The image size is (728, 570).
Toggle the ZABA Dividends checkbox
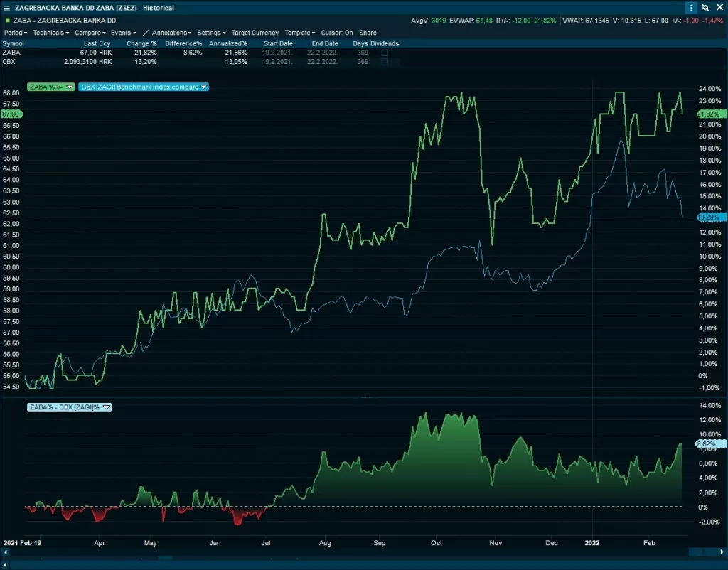tap(385, 53)
